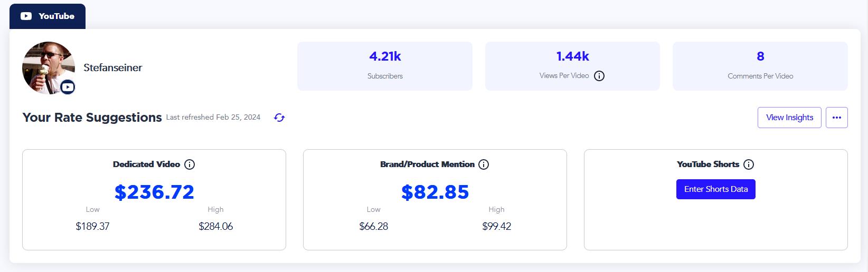Click the 4.21k Subscribers stat card

[385, 66]
